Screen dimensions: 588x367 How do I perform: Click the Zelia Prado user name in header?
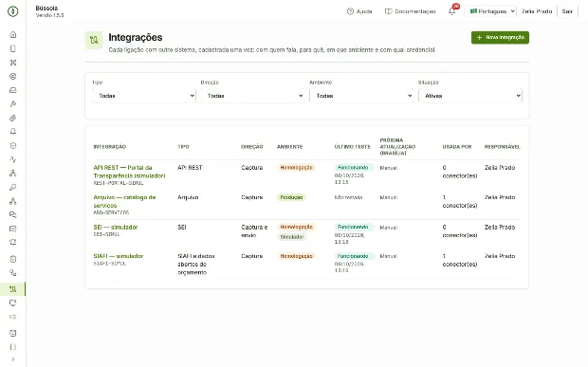coord(537,11)
